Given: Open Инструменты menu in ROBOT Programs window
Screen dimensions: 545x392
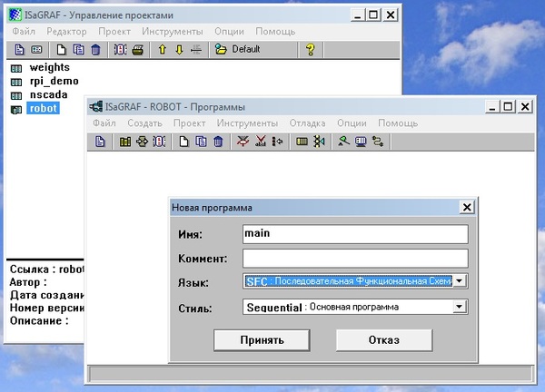Looking at the screenshot, I should 247,122.
